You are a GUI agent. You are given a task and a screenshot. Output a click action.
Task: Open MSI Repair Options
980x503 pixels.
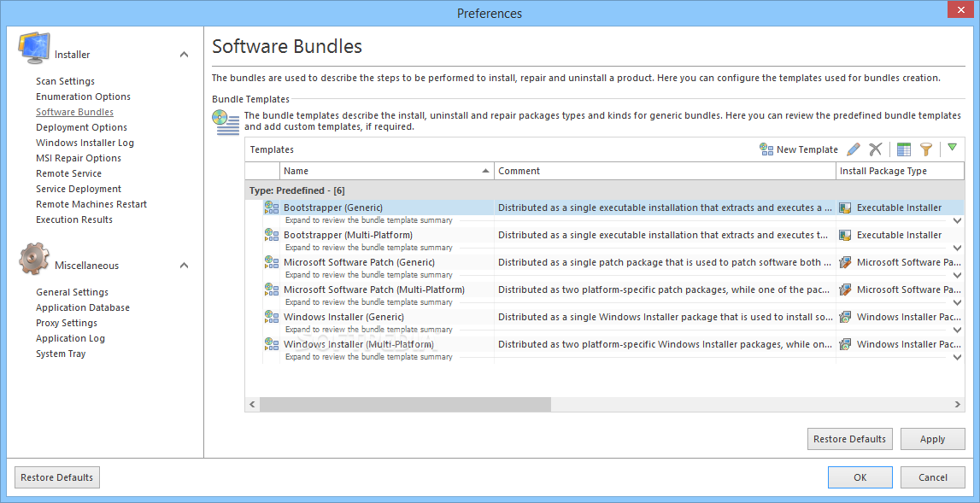(79, 158)
